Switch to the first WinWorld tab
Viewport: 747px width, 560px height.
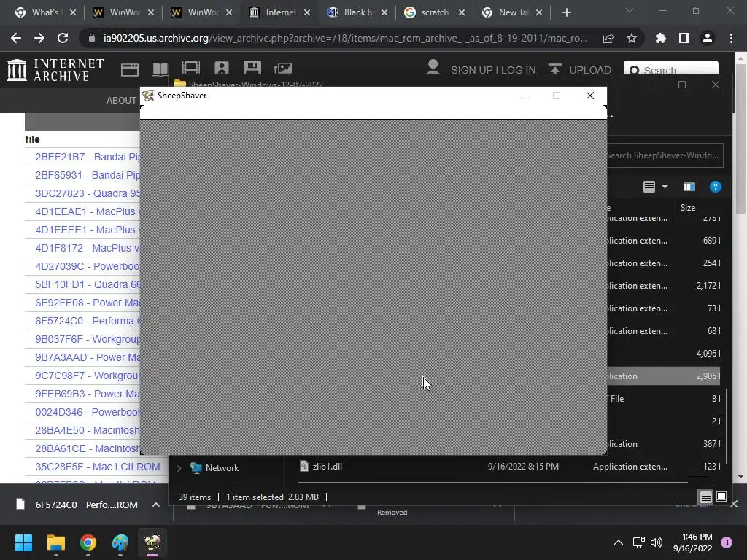[x=123, y=12]
